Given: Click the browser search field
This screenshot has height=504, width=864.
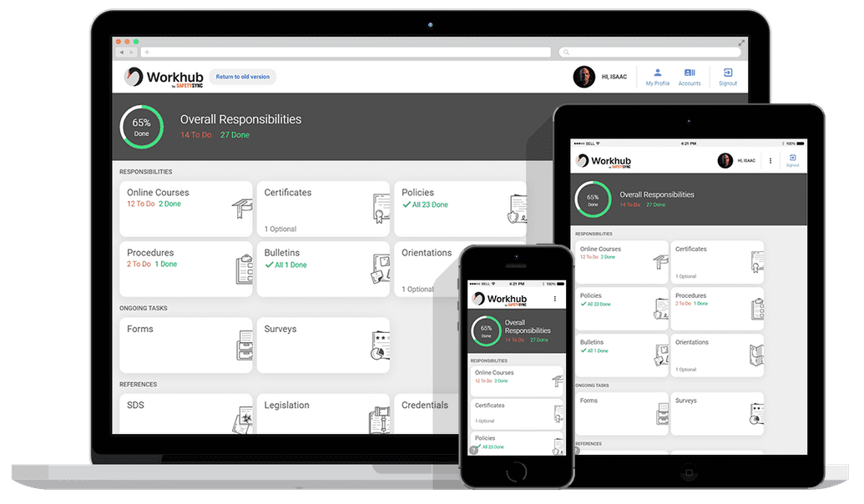Looking at the screenshot, I should pos(651,52).
